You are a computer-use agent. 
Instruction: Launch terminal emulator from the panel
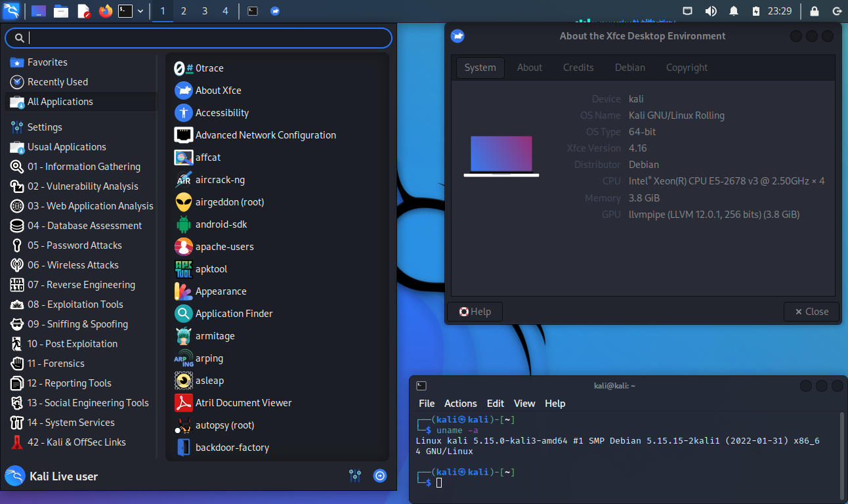coord(125,10)
